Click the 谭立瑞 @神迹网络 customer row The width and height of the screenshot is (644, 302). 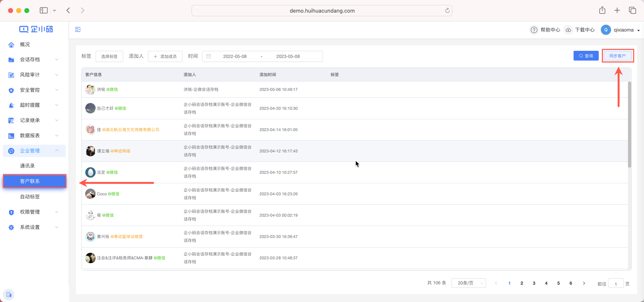click(355, 151)
